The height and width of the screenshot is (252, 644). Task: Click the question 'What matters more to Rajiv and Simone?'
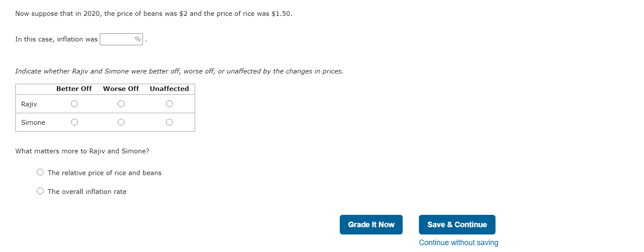pyautogui.click(x=82, y=151)
